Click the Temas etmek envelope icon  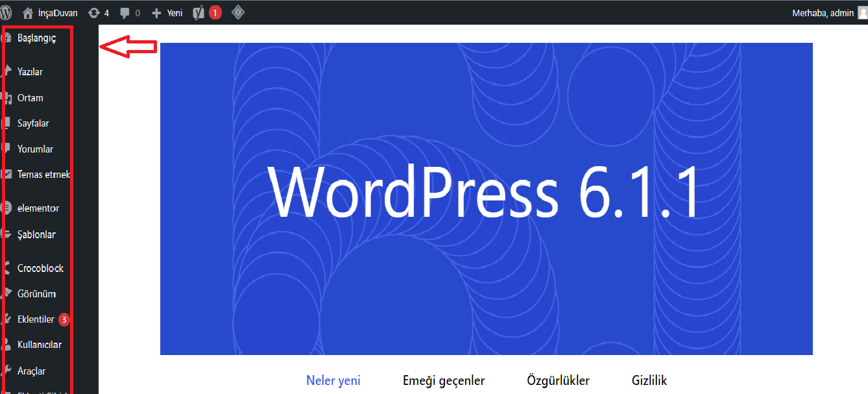coord(7,175)
